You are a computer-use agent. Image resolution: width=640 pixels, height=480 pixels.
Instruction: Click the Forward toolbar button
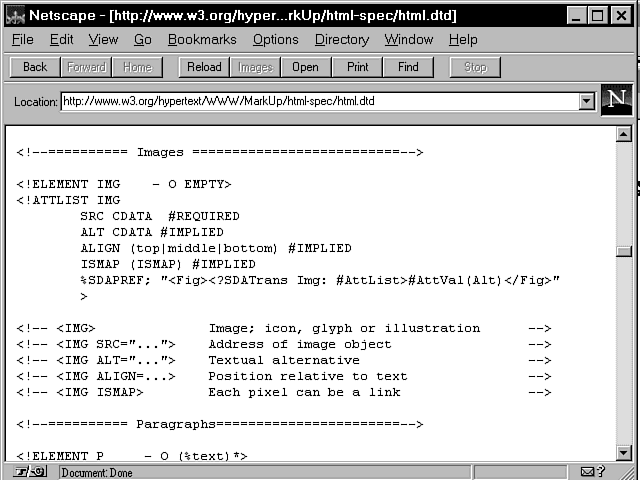point(86,67)
